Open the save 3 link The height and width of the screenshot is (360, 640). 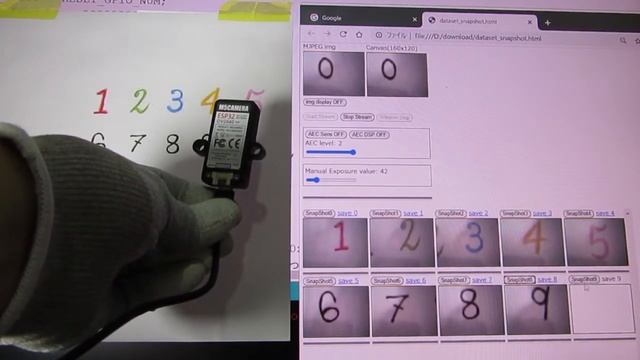[x=542, y=213]
